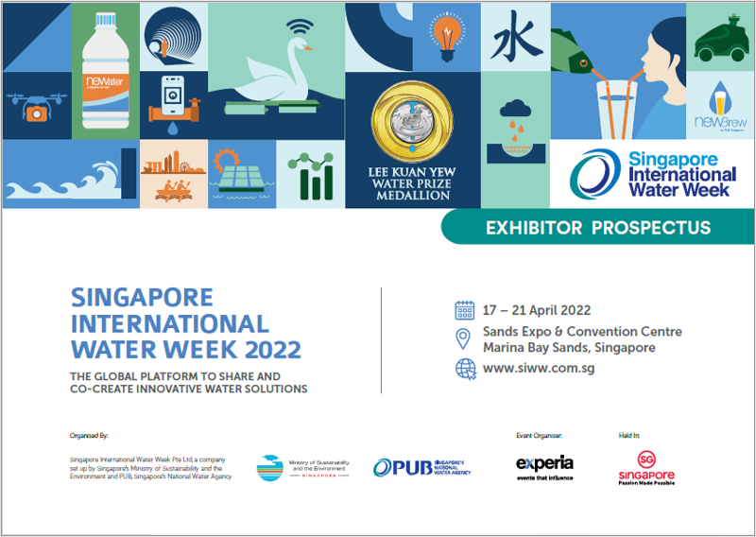Click the SG Singapore Passion Made Possible logo

pos(646,468)
